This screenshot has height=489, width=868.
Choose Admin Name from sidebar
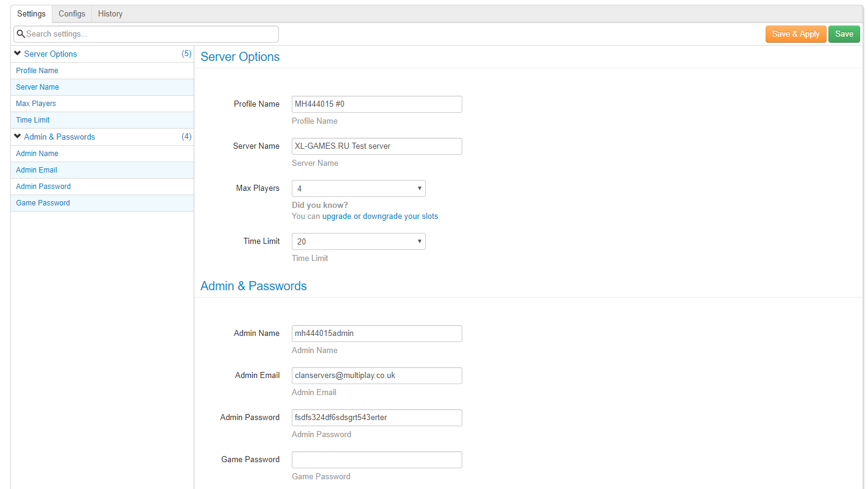pyautogui.click(x=37, y=154)
